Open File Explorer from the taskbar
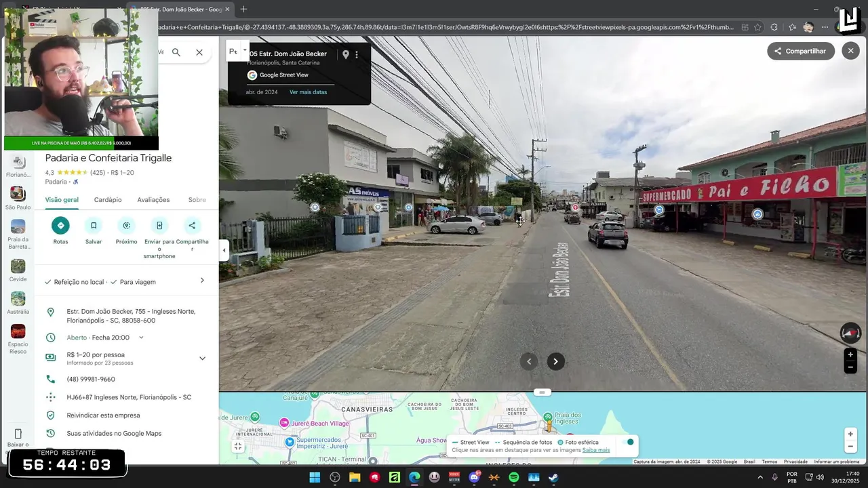The width and height of the screenshot is (868, 488). click(355, 477)
